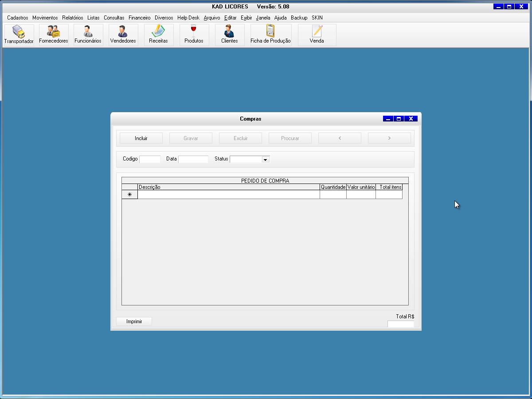Maximize the KAD LICORES main window
The image size is (532, 399).
coord(509,7)
